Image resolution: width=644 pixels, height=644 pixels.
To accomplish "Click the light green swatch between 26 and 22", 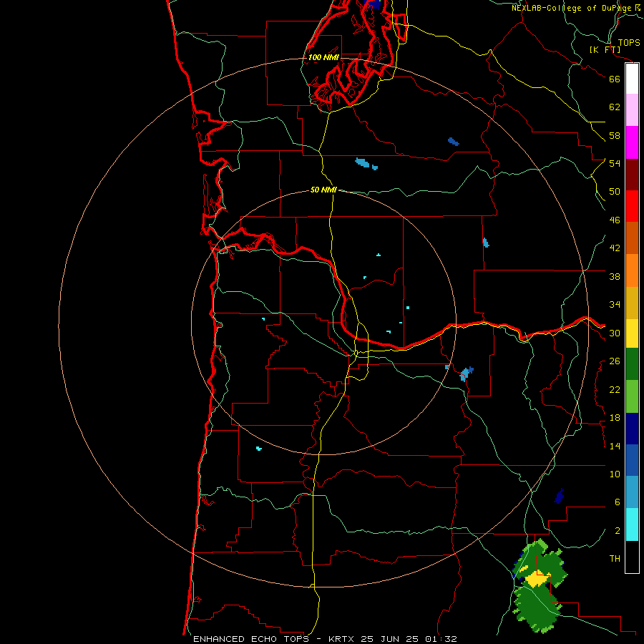I will (x=632, y=396).
